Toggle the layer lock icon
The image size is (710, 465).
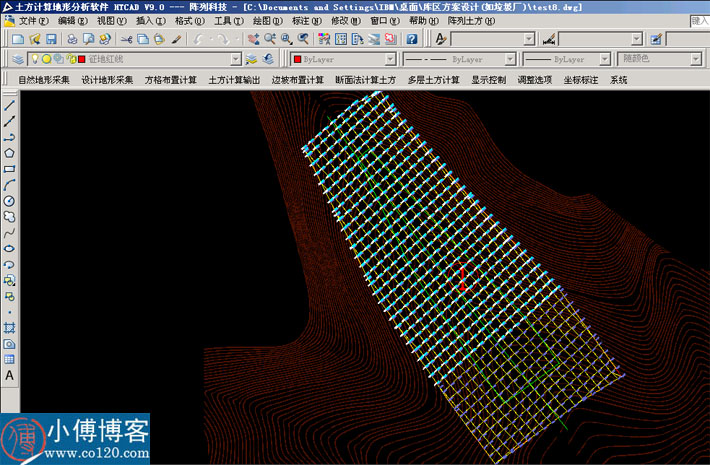pyautogui.click(x=70, y=59)
